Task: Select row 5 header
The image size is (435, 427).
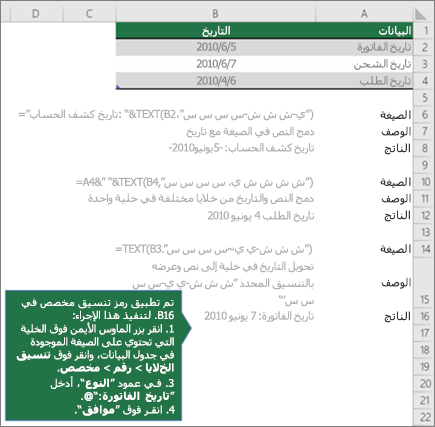Action: pos(423,98)
